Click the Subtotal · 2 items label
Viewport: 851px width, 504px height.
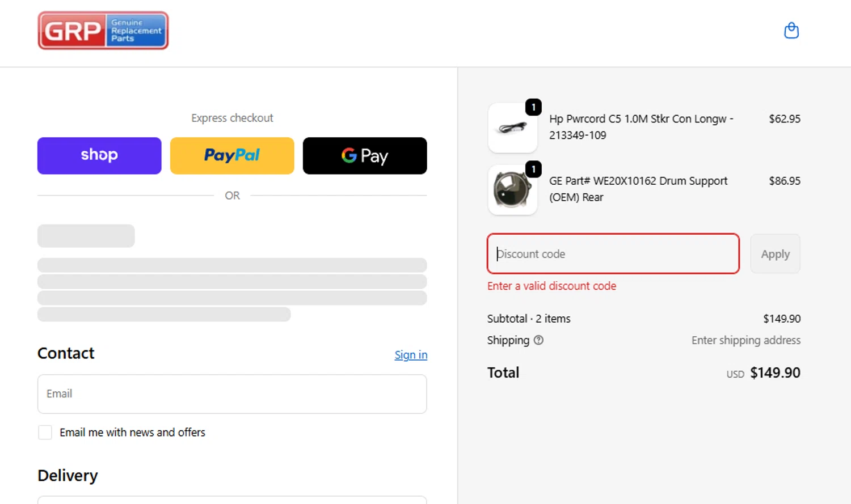tap(529, 319)
